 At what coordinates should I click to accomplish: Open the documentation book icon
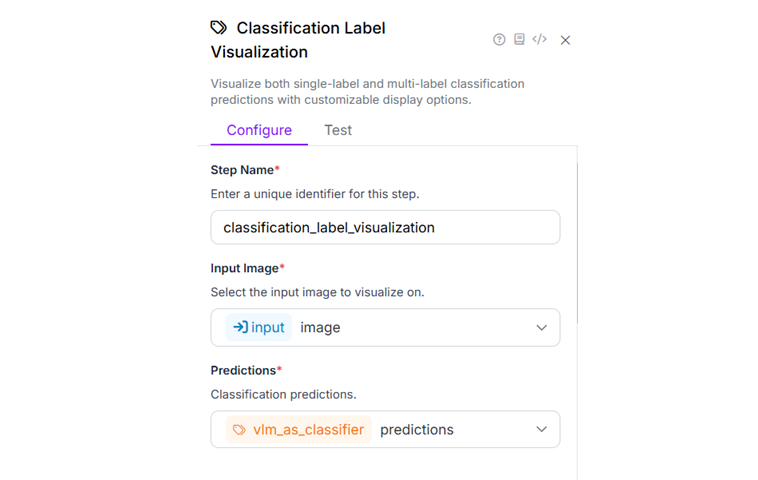(x=519, y=40)
